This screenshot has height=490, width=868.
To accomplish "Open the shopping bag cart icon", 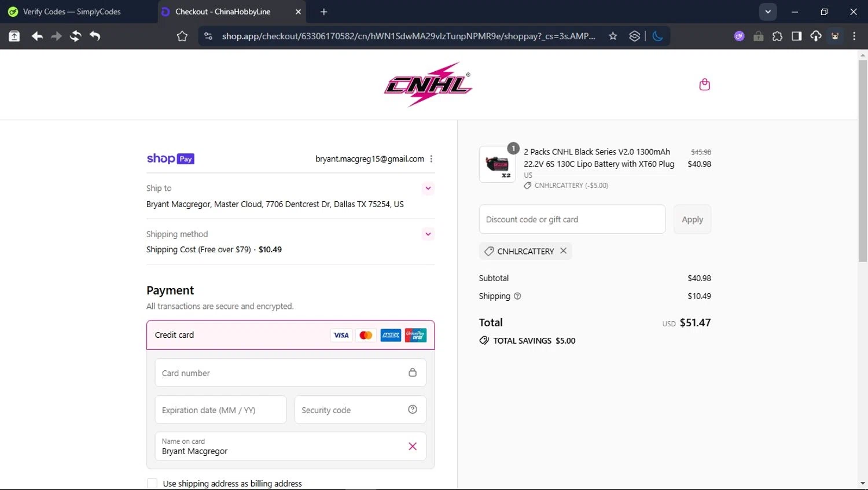I will pos(704,84).
